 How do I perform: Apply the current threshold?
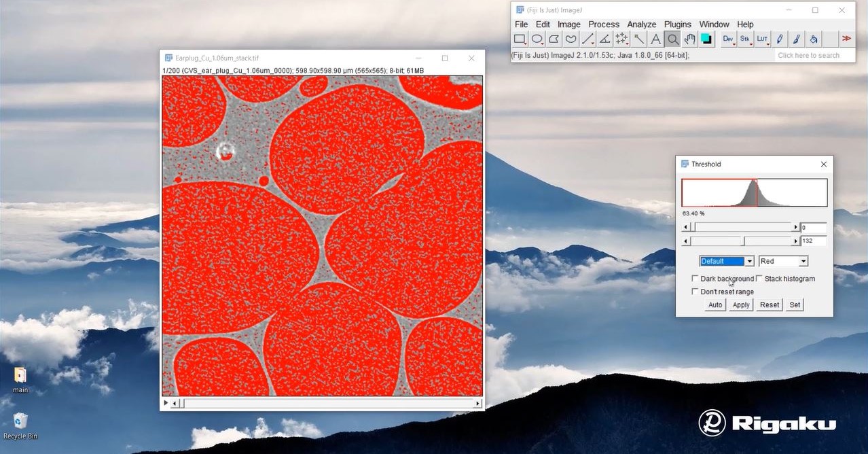click(x=740, y=304)
